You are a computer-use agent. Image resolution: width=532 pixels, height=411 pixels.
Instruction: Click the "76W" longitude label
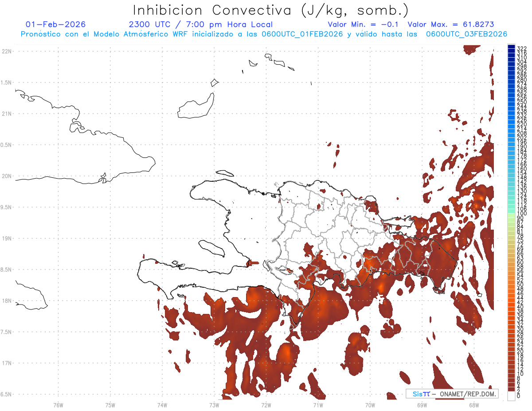[58, 405]
